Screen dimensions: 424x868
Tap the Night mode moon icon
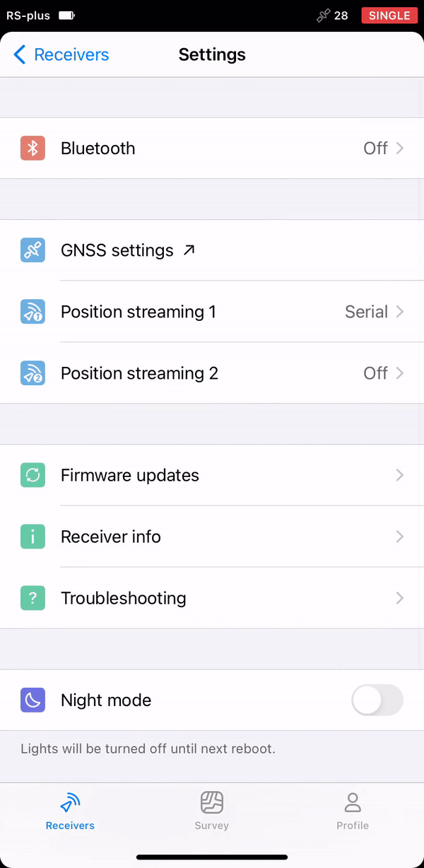[x=33, y=700]
